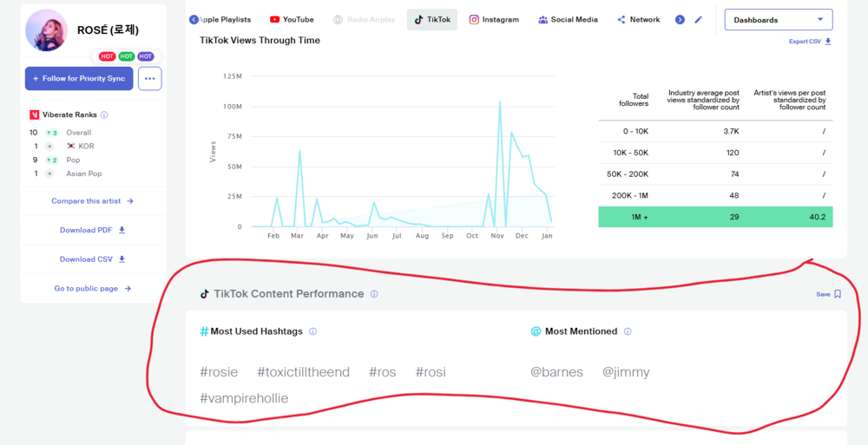This screenshot has height=445, width=868.
Task: Switch to the YouTube tab
Action: (x=292, y=20)
